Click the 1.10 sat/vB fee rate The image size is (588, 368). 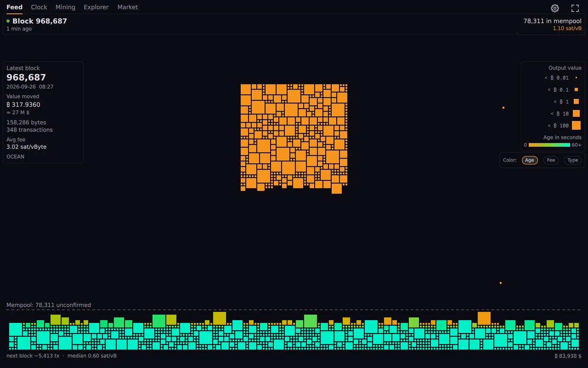tap(567, 29)
